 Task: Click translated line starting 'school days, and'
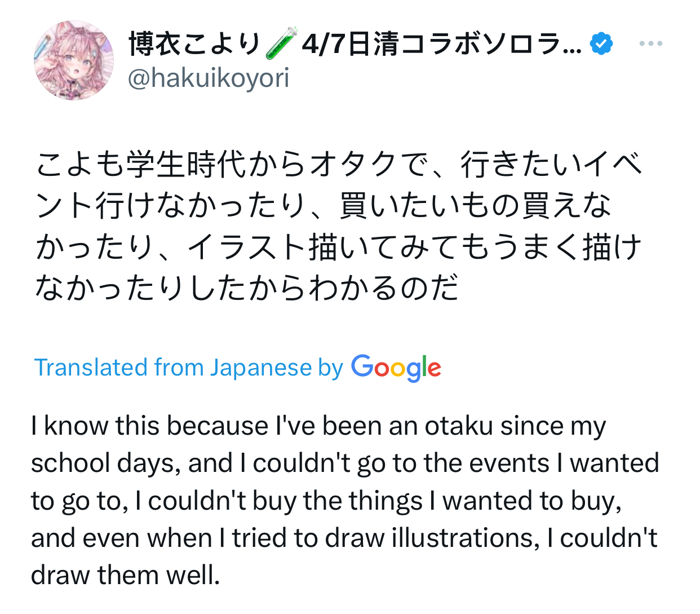coord(345,463)
